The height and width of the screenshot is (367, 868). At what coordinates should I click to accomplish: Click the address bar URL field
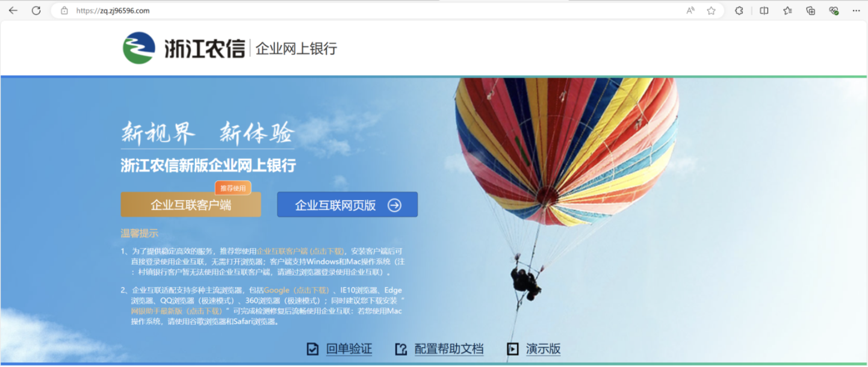(x=385, y=10)
